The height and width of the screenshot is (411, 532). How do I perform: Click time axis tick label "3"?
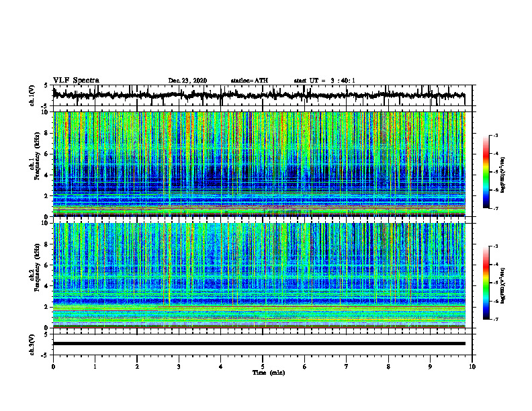179,367
